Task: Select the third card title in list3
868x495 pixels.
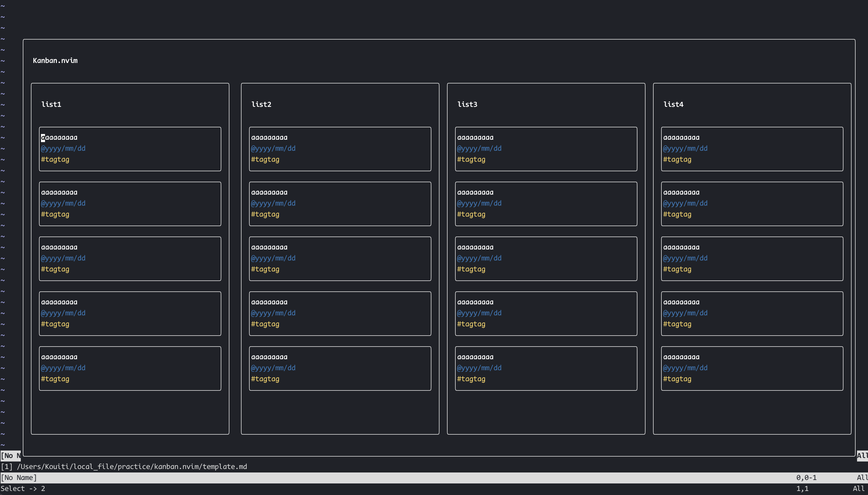Action: tap(476, 248)
